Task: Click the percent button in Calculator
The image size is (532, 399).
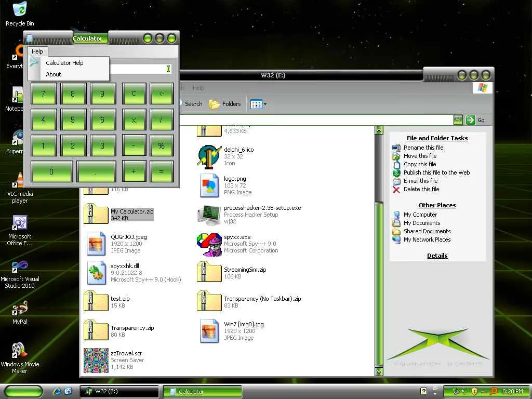Action: click(162, 145)
